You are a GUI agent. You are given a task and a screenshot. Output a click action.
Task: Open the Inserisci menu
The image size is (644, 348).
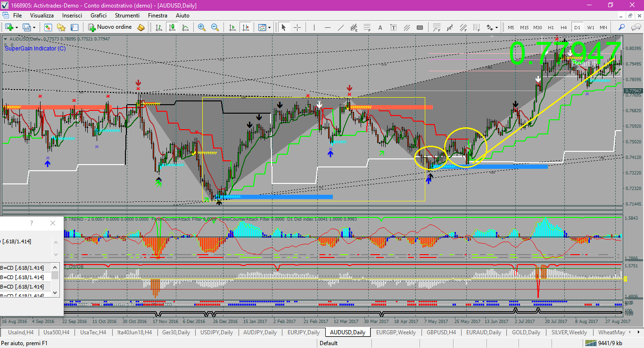72,16
